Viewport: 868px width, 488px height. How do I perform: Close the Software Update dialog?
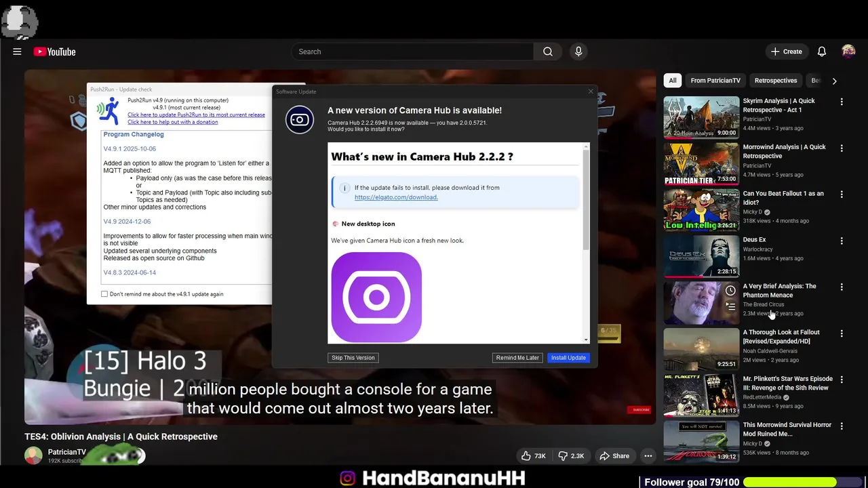click(x=590, y=91)
